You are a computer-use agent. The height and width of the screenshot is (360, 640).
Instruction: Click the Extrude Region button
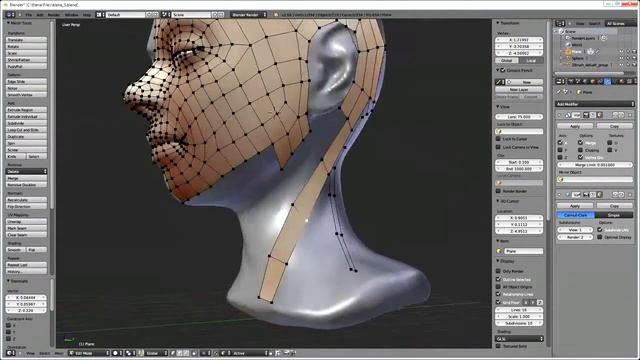click(x=27, y=110)
